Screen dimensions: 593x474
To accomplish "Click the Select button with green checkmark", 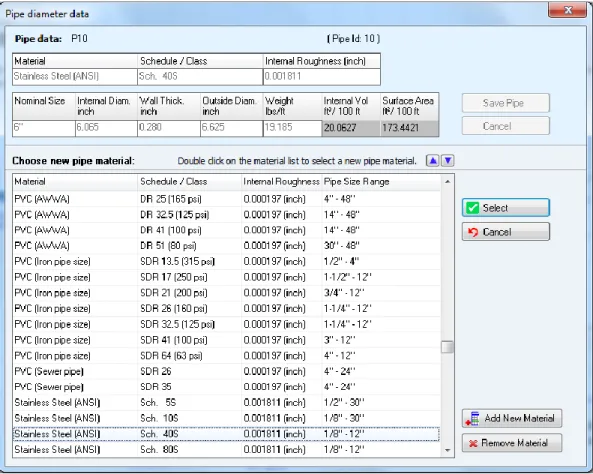I will 506,208.
